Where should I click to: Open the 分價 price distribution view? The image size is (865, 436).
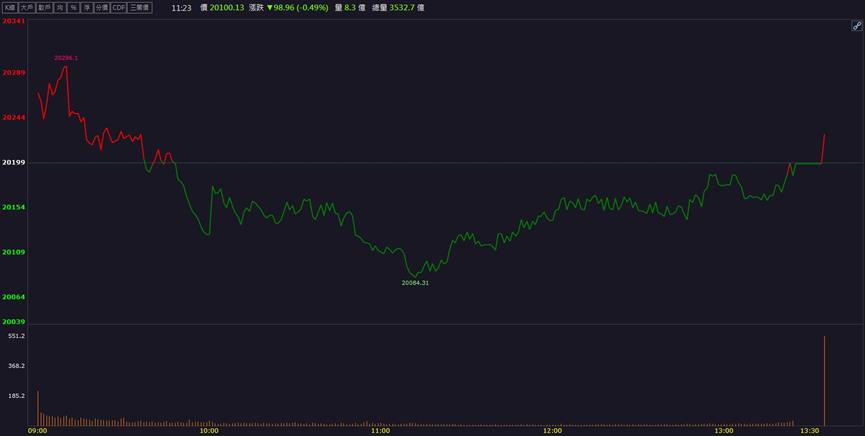tap(102, 8)
